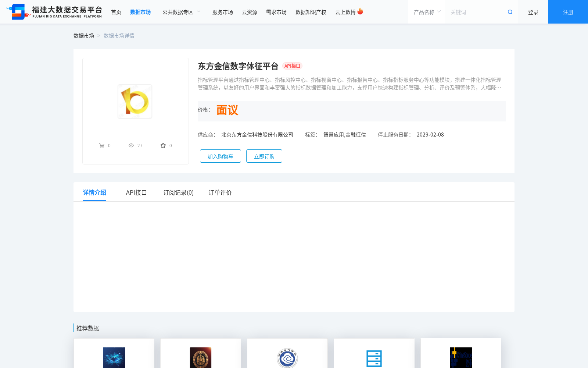This screenshot has width=588, height=368.
Task: Select 数据市场 in navigation bar
Action: pyautogui.click(x=140, y=12)
